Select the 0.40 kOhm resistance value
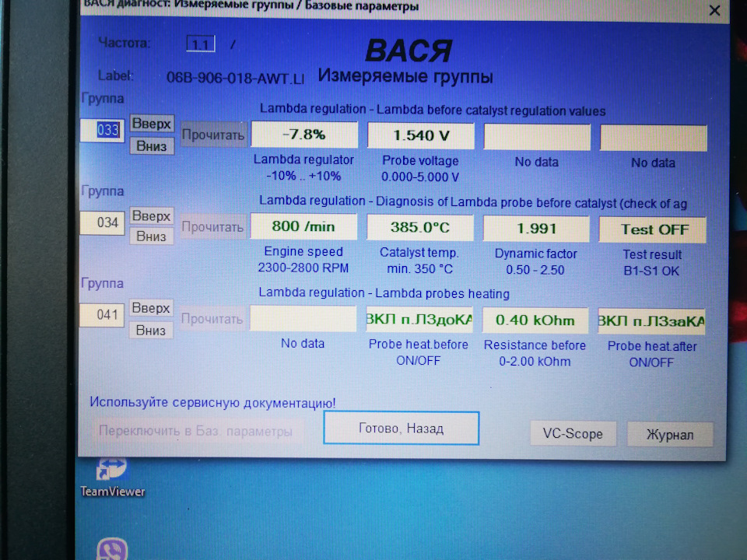Viewport: 747px width, 560px height. (535, 320)
